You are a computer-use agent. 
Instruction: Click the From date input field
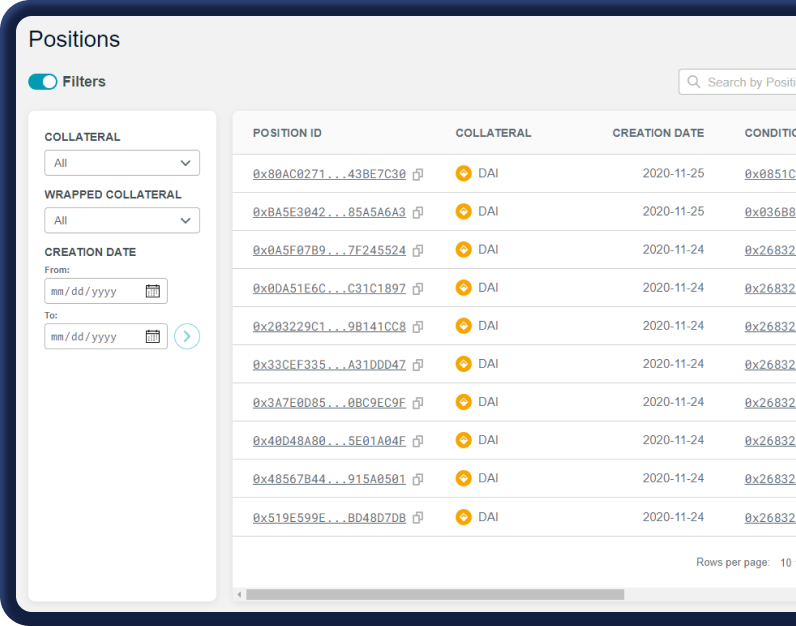(94, 291)
